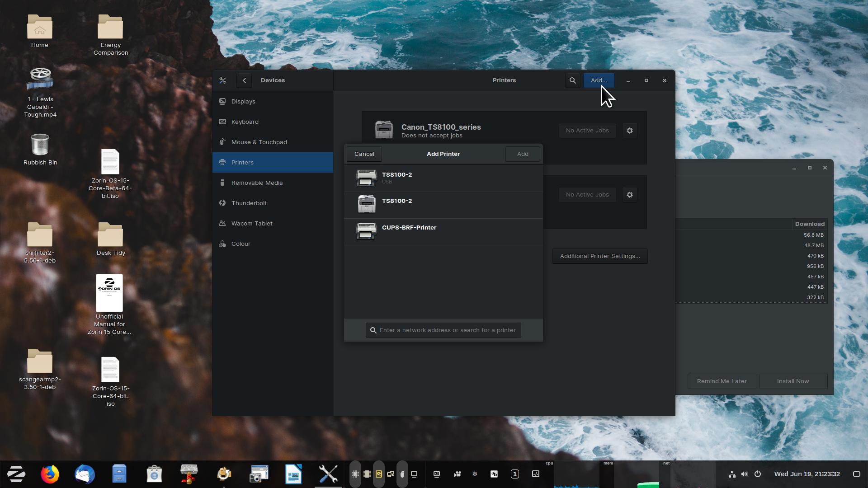Click the back arrow next to Devices
This screenshot has height=488, width=868.
tap(244, 80)
